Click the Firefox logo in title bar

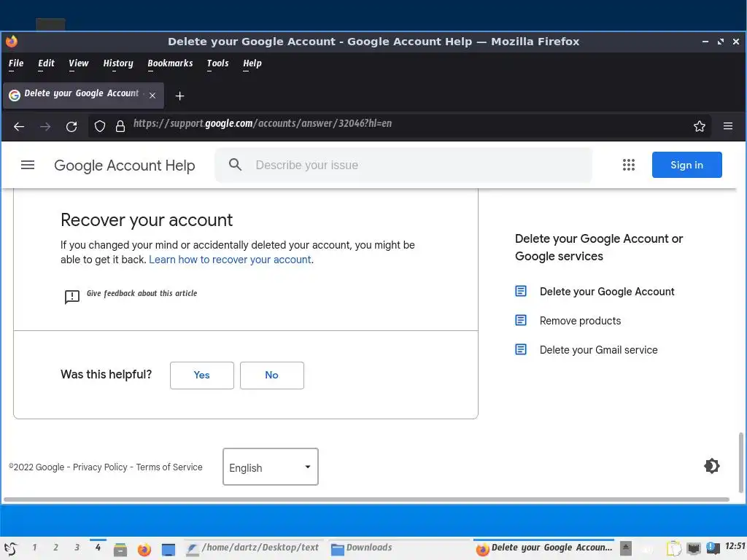pyautogui.click(x=12, y=42)
